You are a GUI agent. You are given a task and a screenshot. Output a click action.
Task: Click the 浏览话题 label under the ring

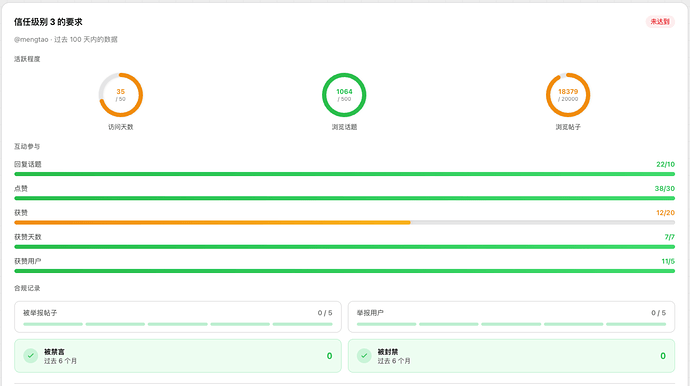pos(344,127)
